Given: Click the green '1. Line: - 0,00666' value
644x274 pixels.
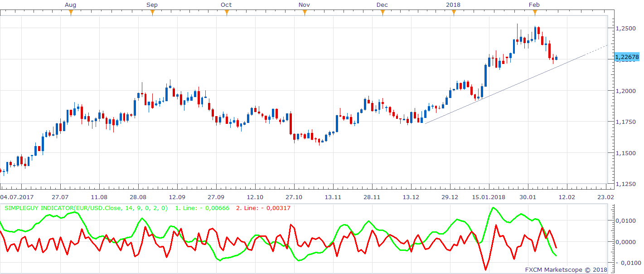Looking at the screenshot, I should (202, 208).
